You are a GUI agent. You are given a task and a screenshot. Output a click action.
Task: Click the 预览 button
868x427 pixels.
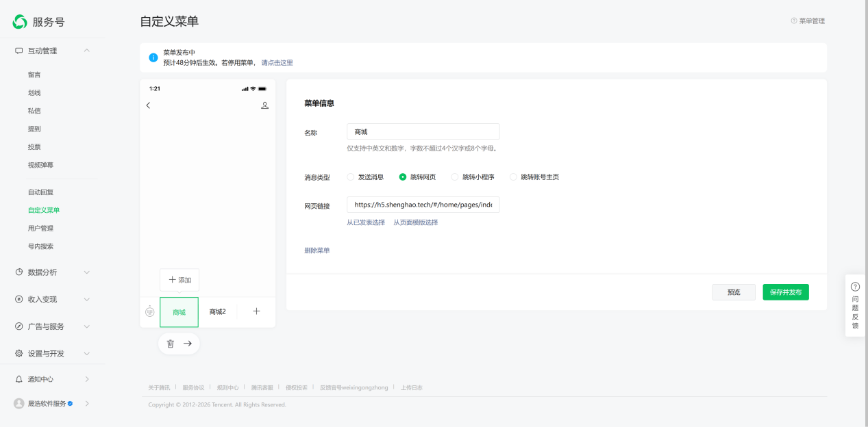coord(734,292)
